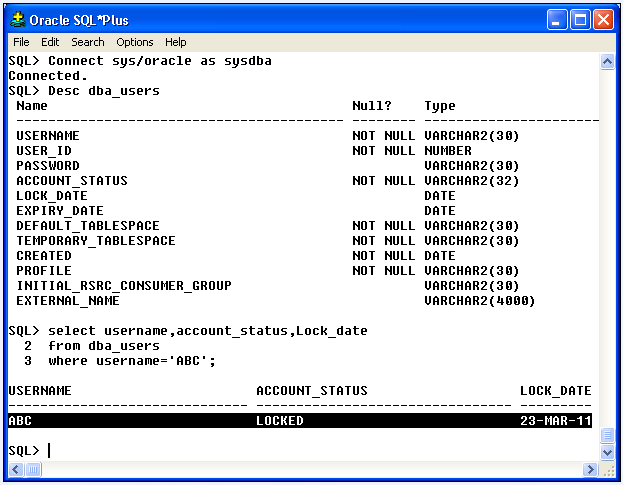Click the horizontal scrollbar left arrow
The image size is (623, 485).
click(16, 470)
